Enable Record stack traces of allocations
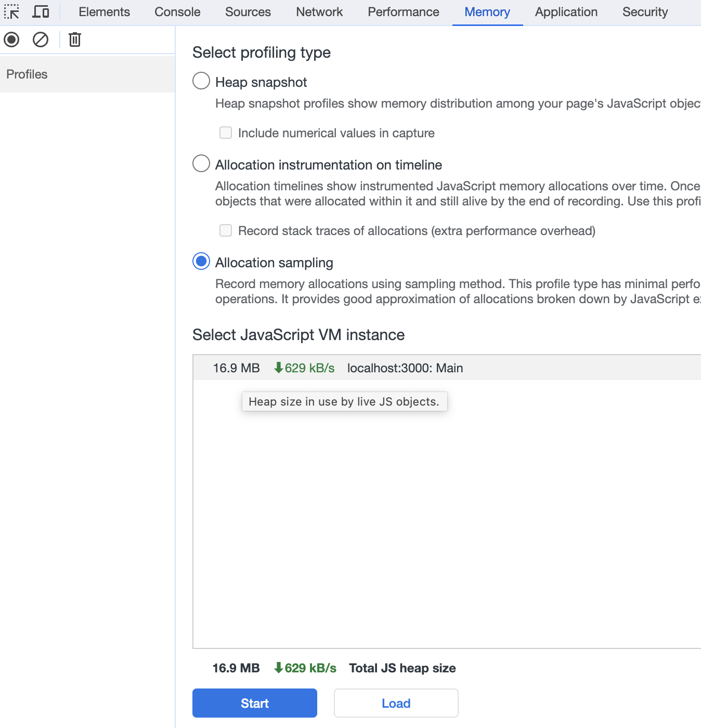 [x=226, y=230]
